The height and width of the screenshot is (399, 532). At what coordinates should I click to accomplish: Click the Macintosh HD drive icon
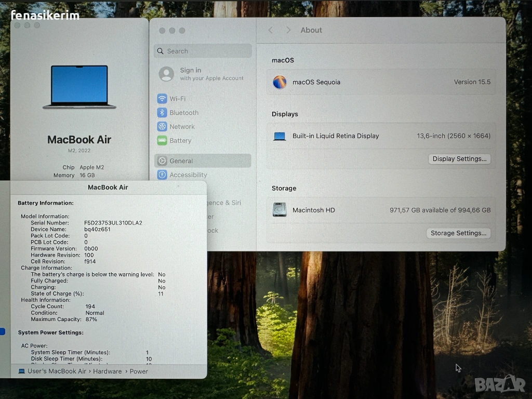(x=280, y=210)
